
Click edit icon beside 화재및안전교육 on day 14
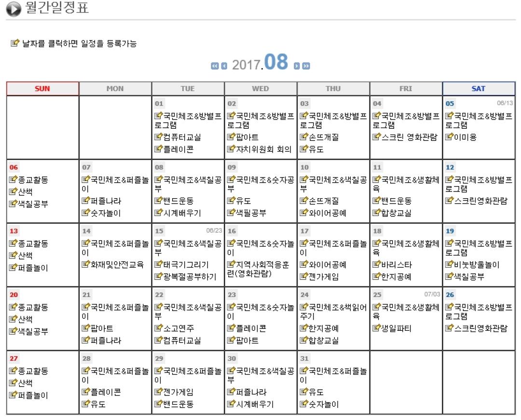click(86, 264)
